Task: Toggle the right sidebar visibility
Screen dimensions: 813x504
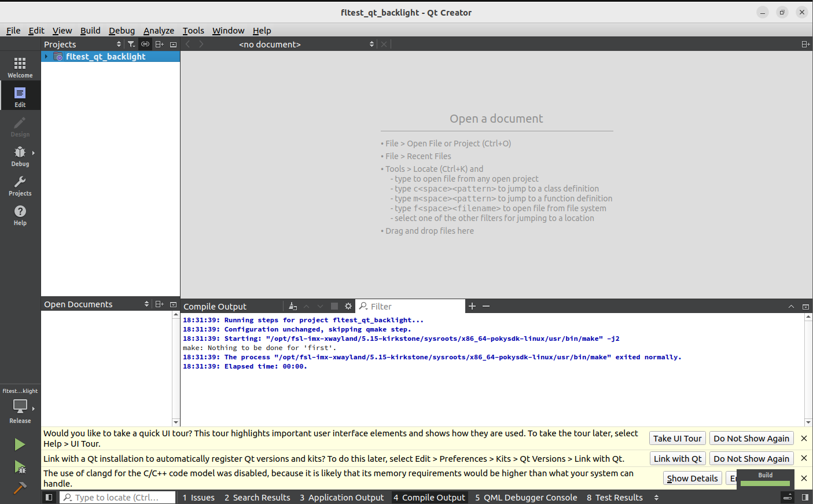Action: coord(805,497)
